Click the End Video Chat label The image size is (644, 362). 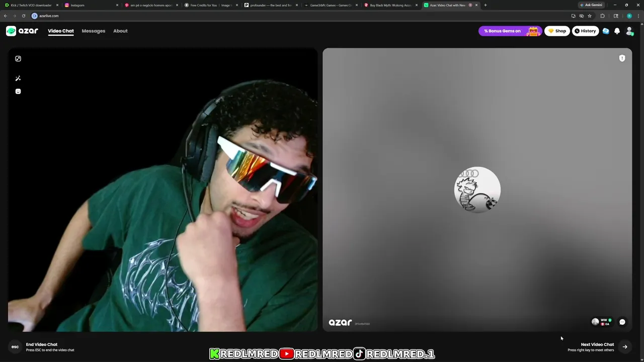click(42, 344)
